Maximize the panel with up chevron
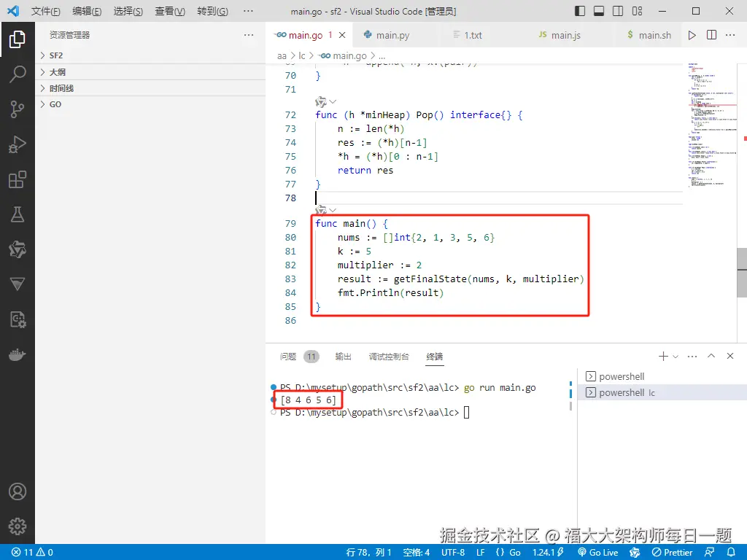 pos(711,356)
